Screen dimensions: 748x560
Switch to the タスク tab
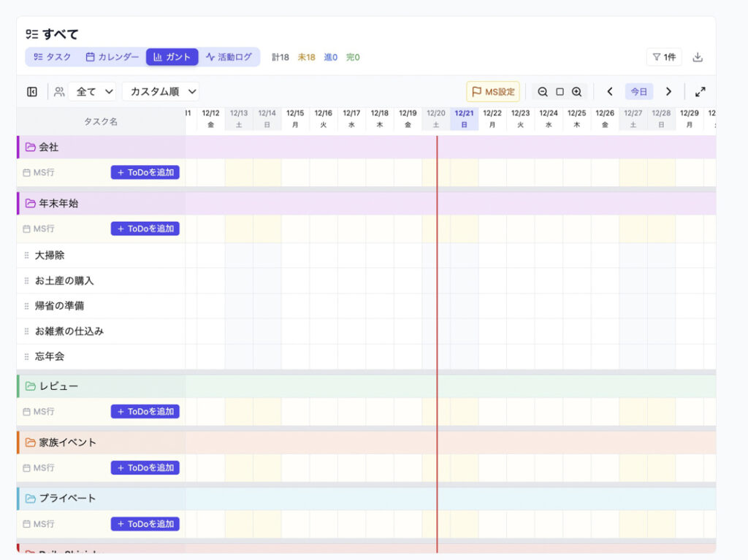pyautogui.click(x=53, y=57)
